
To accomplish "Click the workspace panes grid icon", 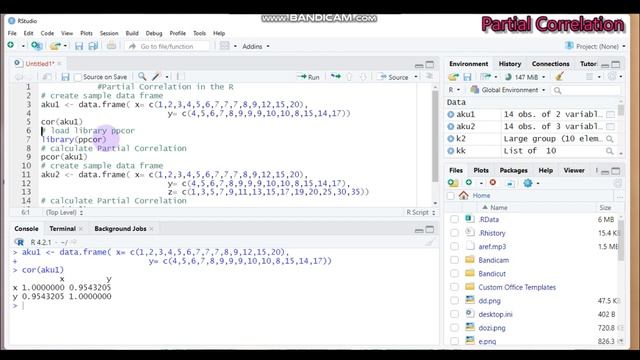I will pos(224,46).
